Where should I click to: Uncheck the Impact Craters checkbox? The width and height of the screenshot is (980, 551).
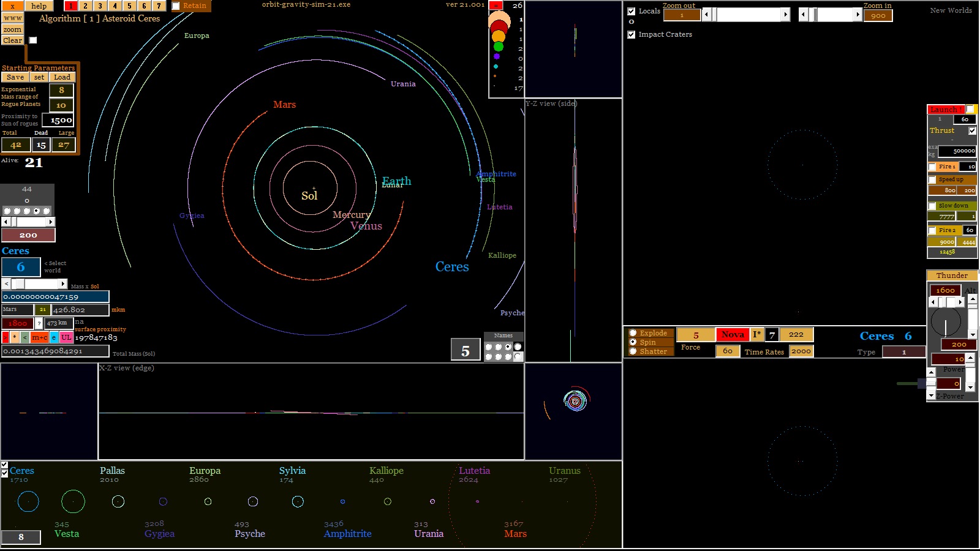[x=631, y=35]
